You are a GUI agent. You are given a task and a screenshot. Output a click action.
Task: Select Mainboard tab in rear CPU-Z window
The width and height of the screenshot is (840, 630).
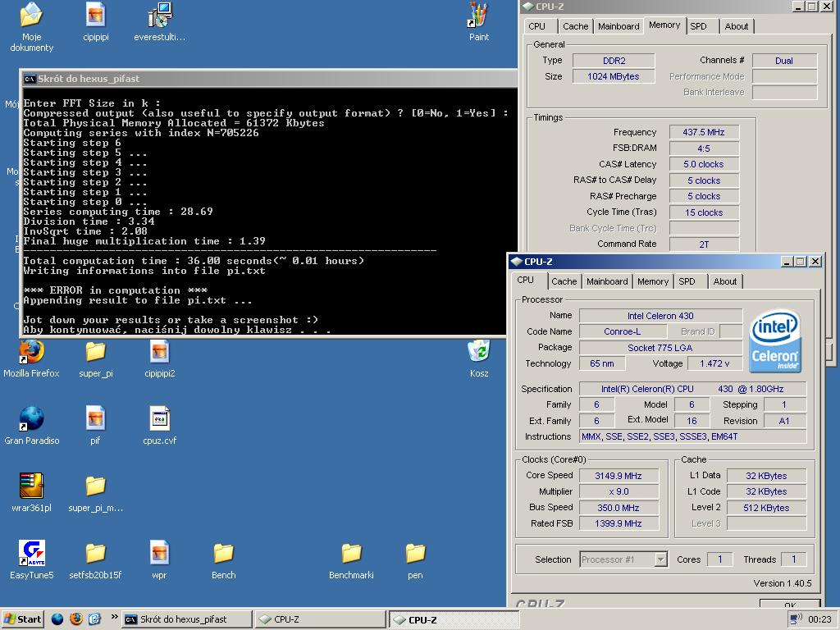click(619, 26)
